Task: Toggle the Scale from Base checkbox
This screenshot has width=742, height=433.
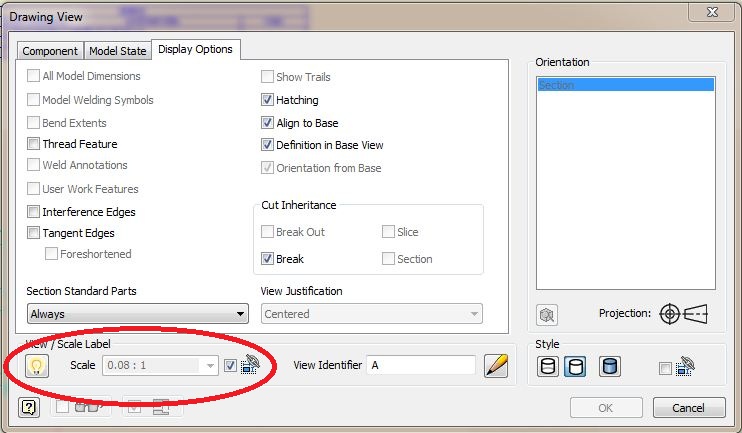Action: 230,365
